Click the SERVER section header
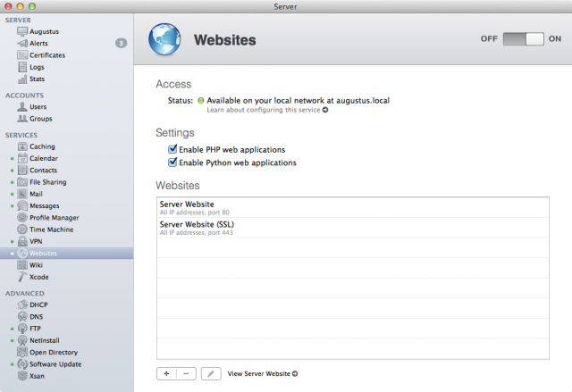The image size is (572, 392). (x=18, y=21)
